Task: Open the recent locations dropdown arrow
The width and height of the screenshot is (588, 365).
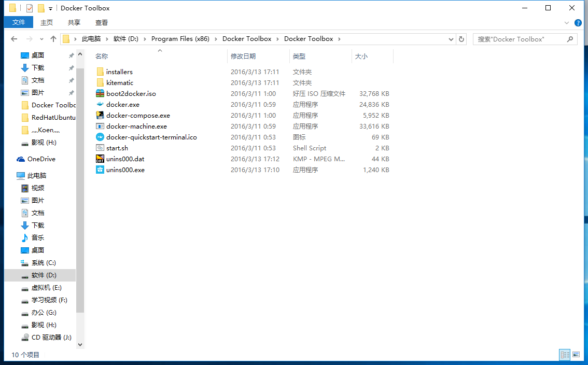Action: tap(42, 39)
